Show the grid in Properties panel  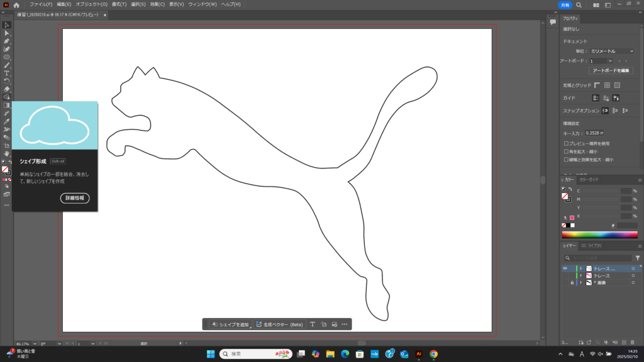(606, 85)
